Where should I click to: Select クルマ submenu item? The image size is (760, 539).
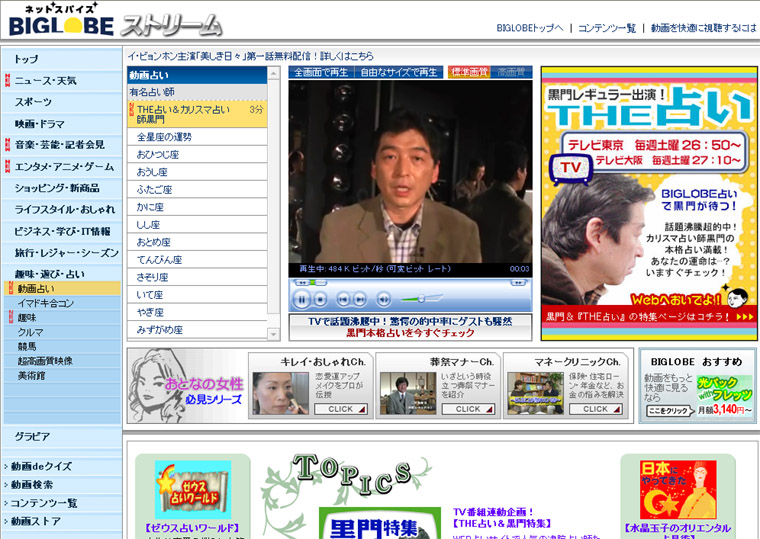[x=62, y=332]
